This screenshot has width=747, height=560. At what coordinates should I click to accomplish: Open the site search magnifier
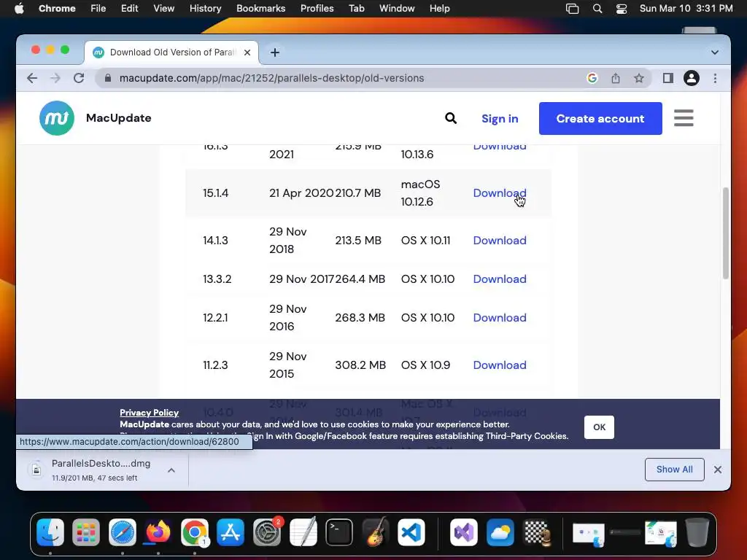tap(451, 118)
